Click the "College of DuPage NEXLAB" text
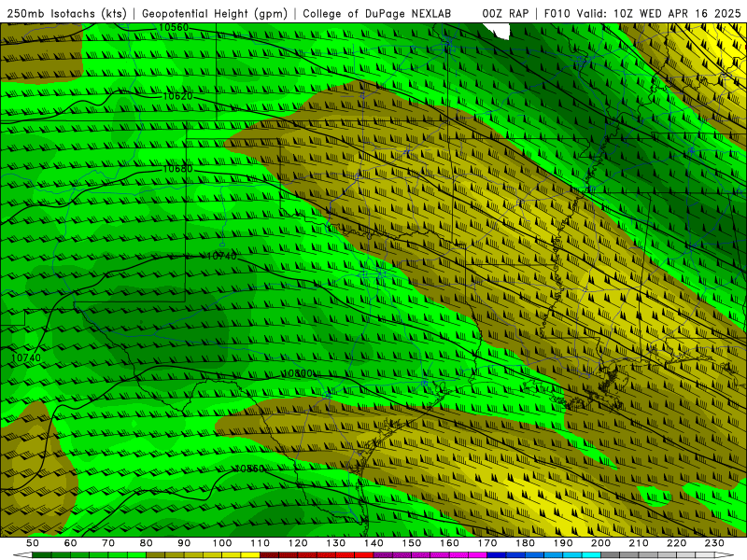747x560 pixels. [x=377, y=14]
